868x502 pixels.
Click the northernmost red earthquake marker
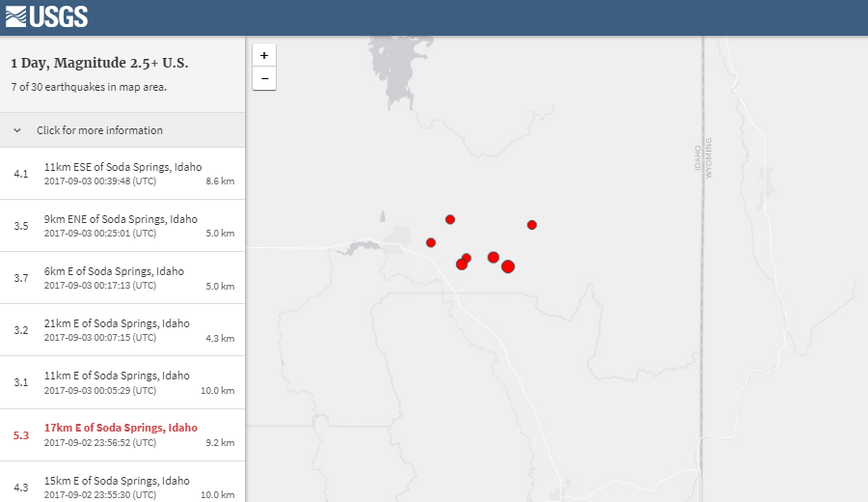[x=450, y=219]
